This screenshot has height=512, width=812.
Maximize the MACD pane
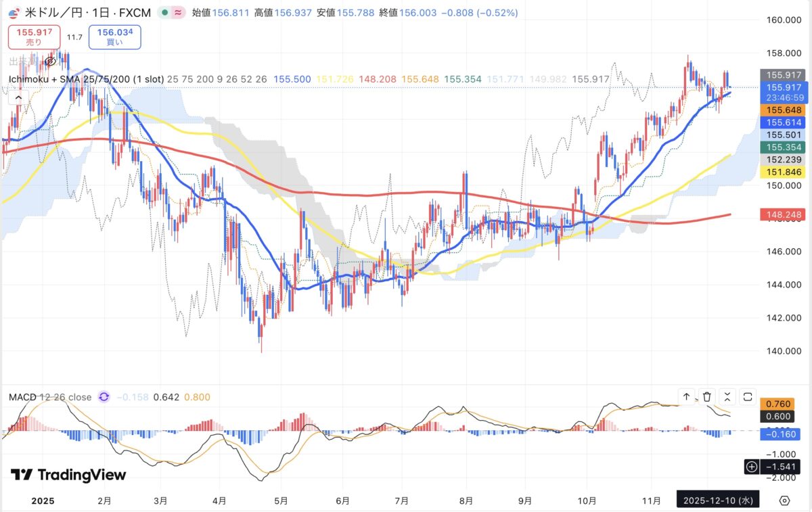(x=748, y=397)
